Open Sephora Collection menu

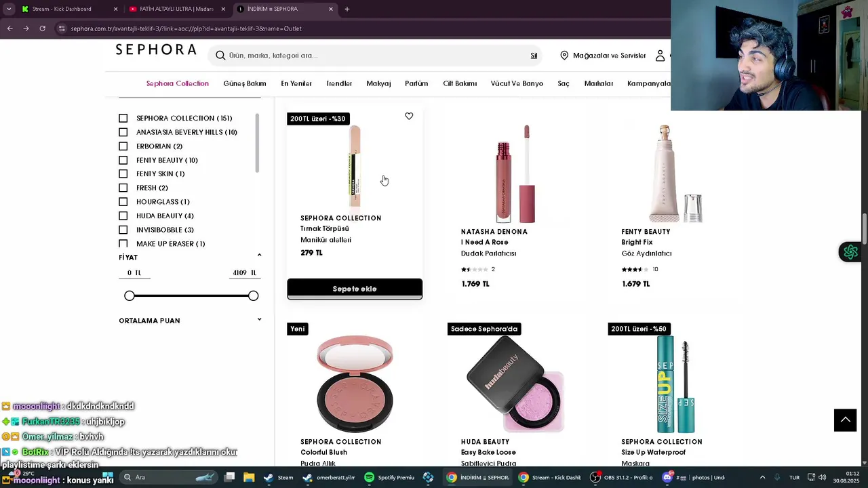click(x=178, y=83)
